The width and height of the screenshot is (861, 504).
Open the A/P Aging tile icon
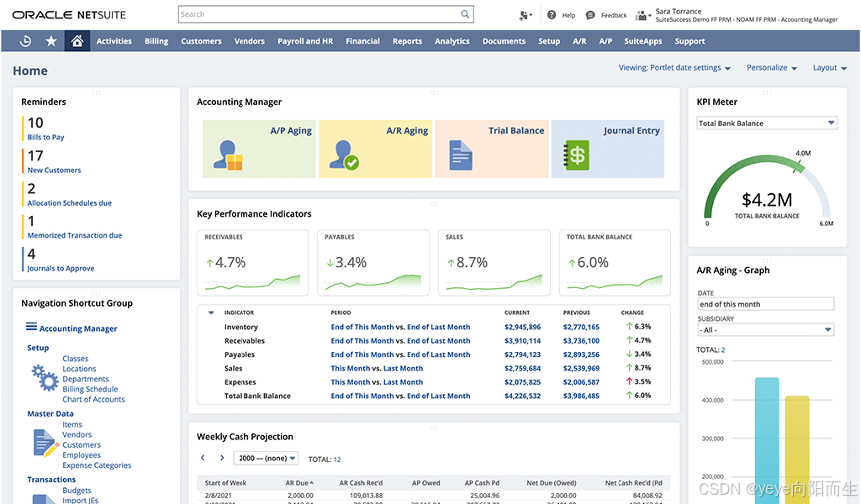coord(228,155)
